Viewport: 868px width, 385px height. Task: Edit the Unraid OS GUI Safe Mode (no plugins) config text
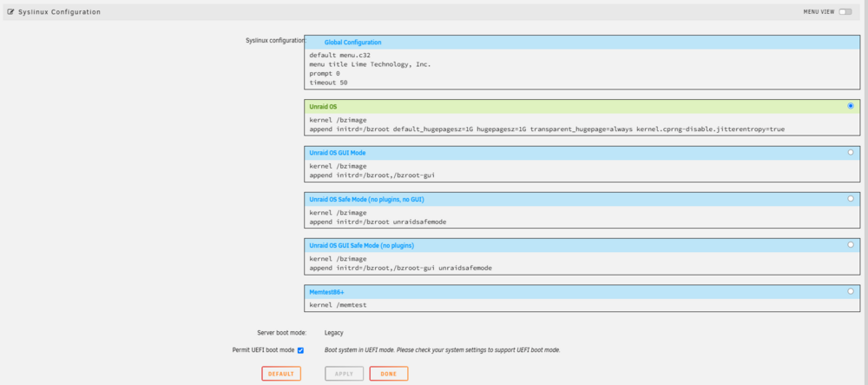tap(582, 262)
